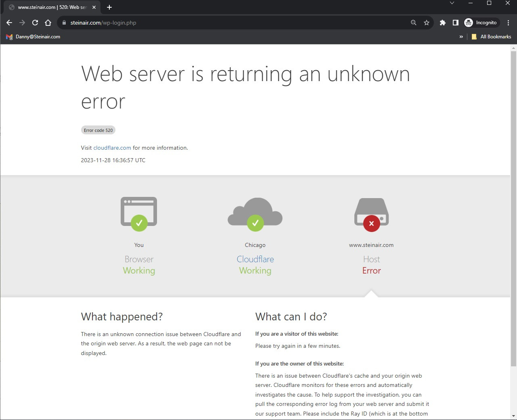Bookmark this tab with the star icon

(427, 23)
